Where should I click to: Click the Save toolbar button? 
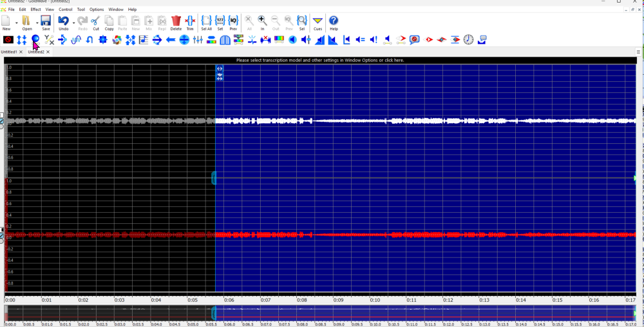(x=46, y=23)
